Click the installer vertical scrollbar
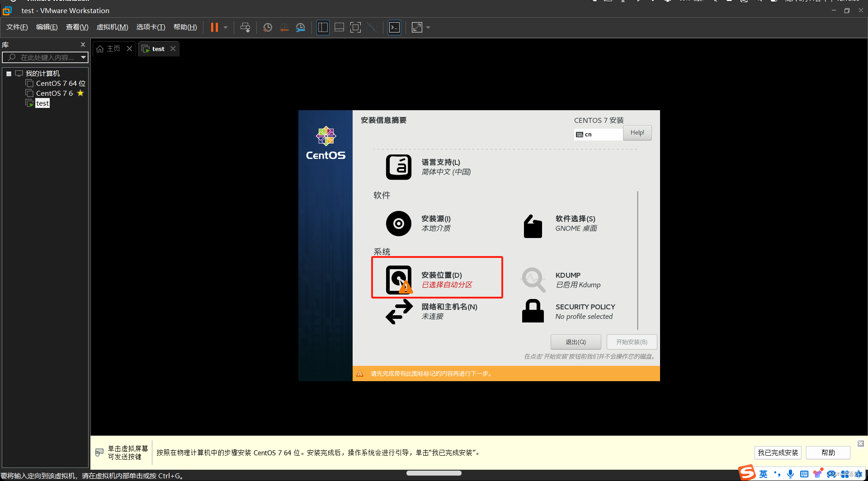Viewport: 868px width, 481px height. click(637, 260)
